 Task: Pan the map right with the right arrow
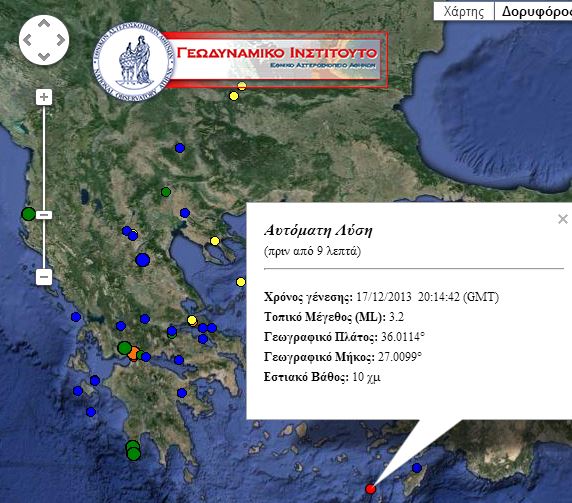pos(61,40)
